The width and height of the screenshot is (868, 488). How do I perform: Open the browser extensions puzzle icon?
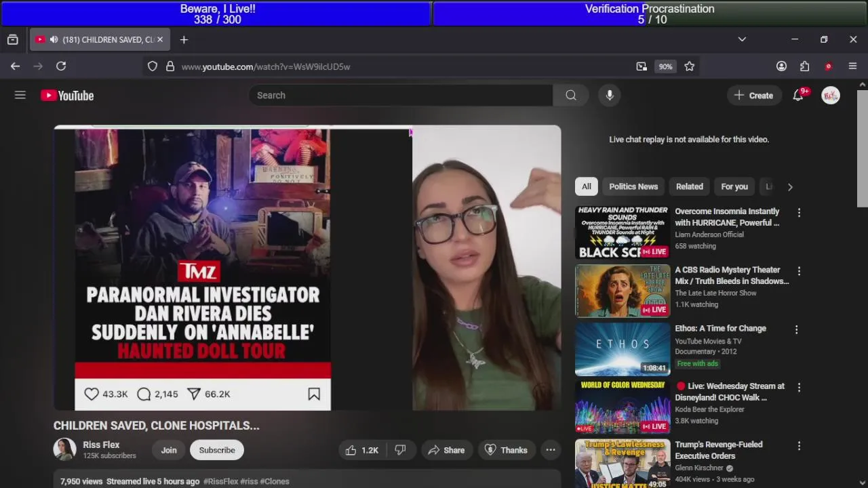coord(804,66)
